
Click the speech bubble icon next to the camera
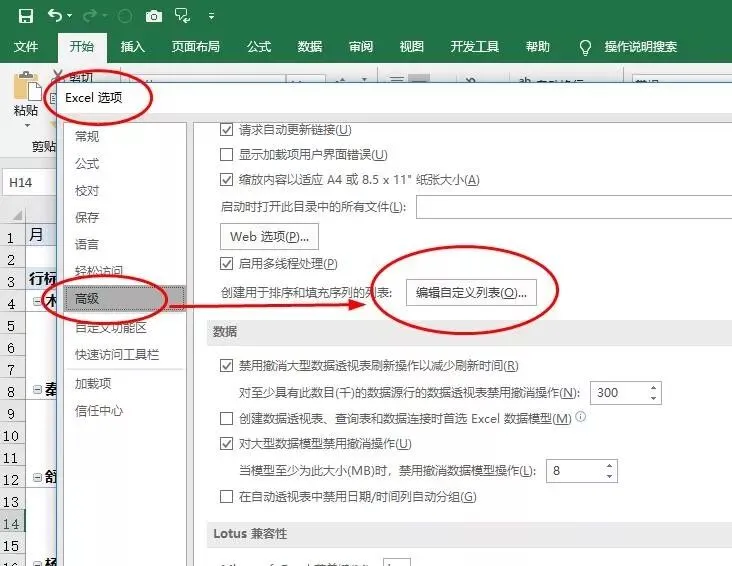182,16
